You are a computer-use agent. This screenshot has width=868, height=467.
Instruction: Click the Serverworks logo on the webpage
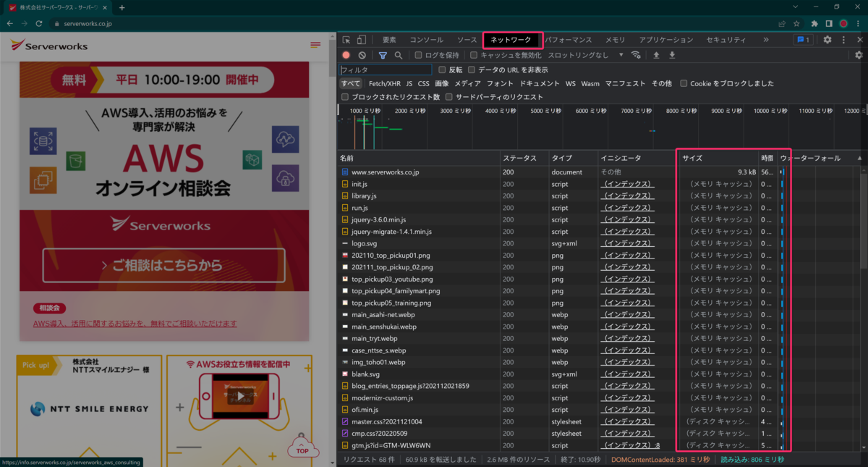pyautogui.click(x=49, y=46)
